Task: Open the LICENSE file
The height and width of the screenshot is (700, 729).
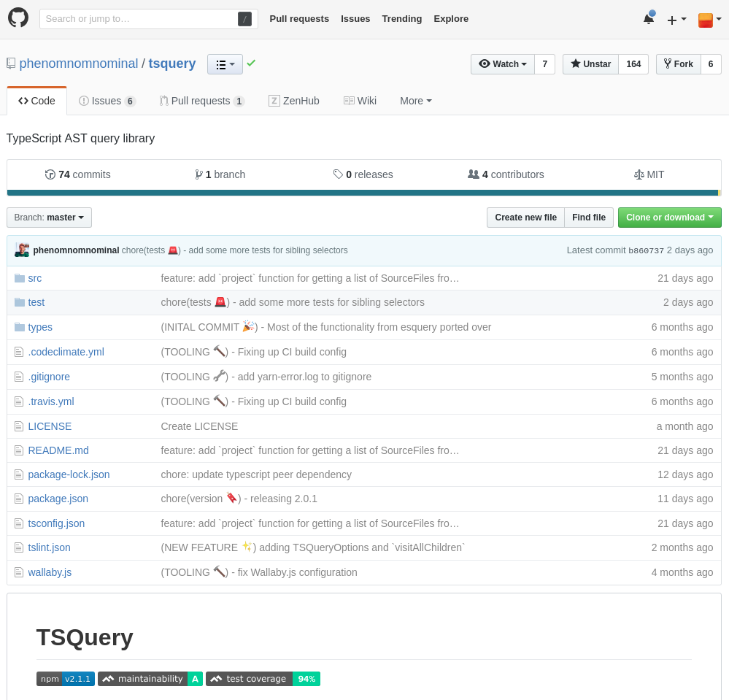Action: coord(50,426)
